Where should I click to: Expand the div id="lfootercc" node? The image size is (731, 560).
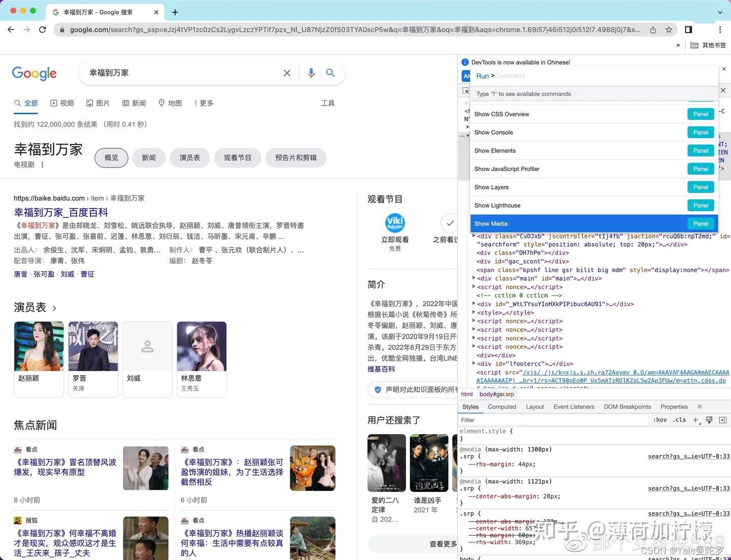tap(474, 364)
